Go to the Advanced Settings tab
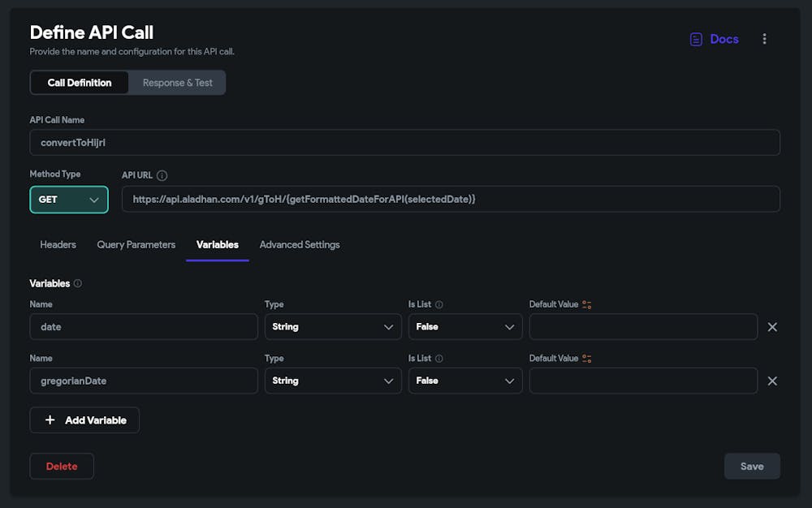This screenshot has width=812, height=508. (300, 244)
